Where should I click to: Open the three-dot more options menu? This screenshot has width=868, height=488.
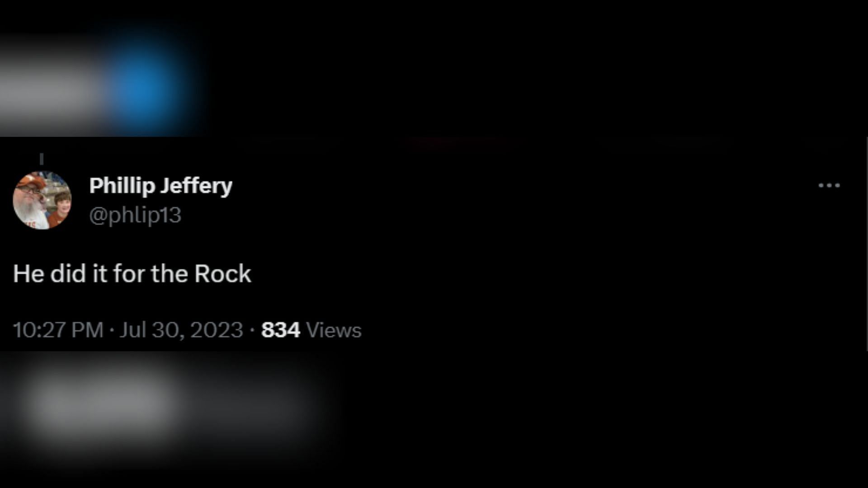[829, 185]
